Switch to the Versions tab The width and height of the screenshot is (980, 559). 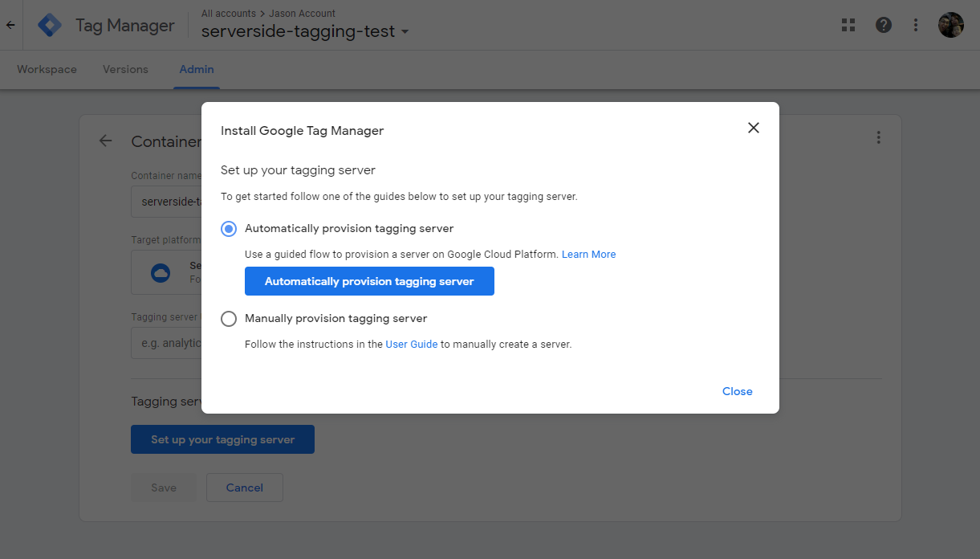[125, 69]
